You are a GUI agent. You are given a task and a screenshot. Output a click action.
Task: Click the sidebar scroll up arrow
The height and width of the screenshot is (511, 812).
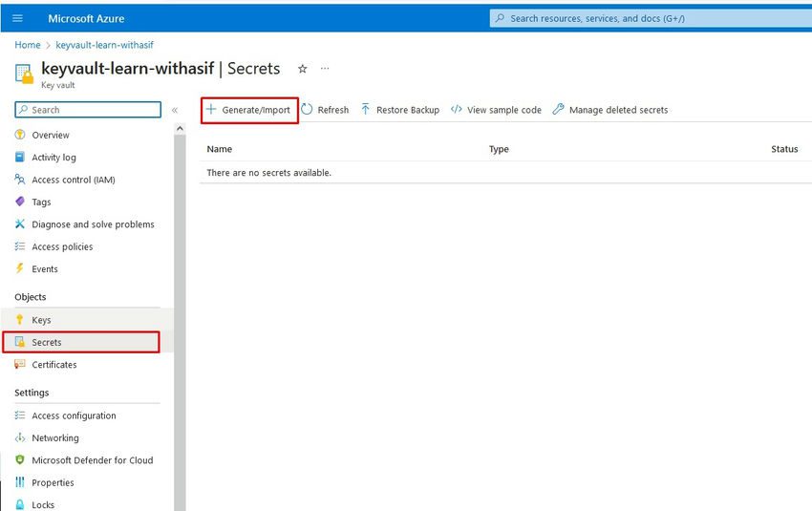[x=180, y=128]
